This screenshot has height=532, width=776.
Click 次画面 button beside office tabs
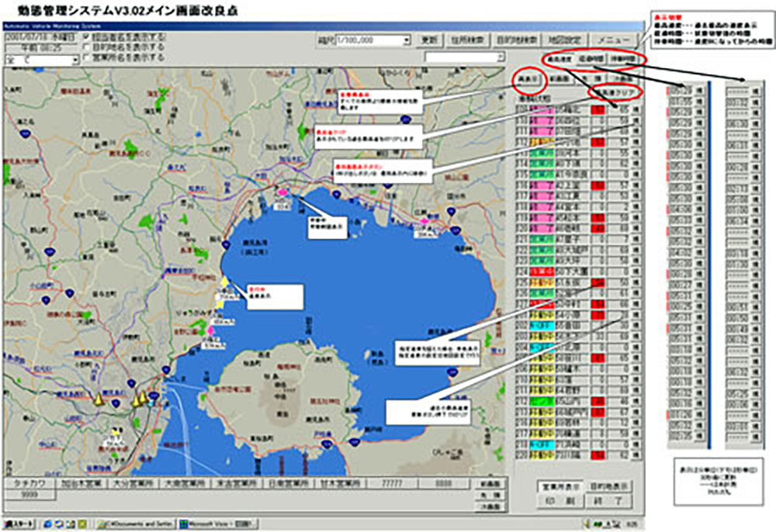point(491,506)
